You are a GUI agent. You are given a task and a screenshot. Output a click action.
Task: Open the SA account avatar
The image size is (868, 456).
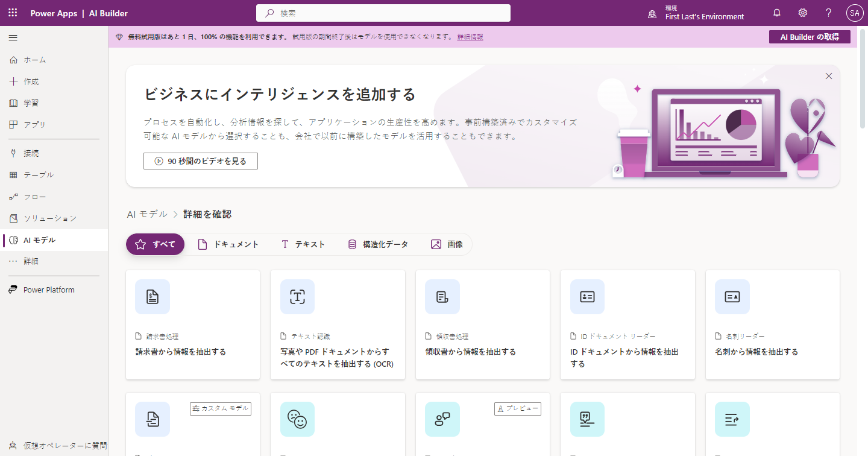pyautogui.click(x=855, y=13)
